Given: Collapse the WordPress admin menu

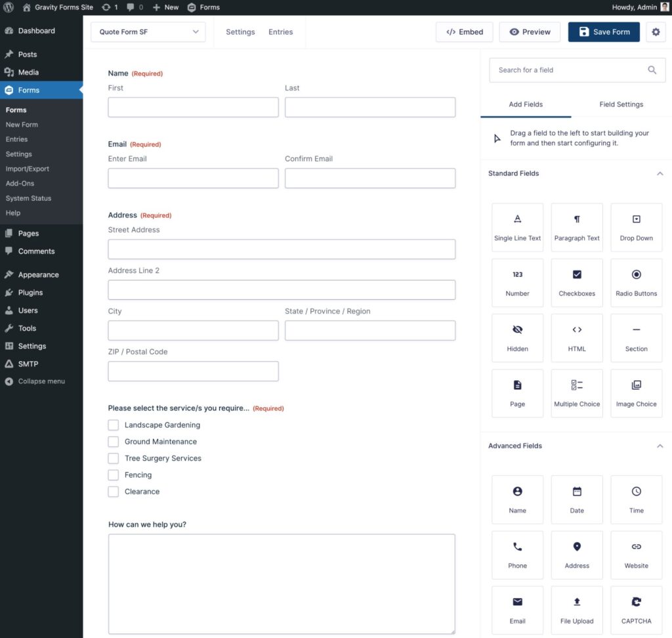Looking at the screenshot, I should coord(35,381).
